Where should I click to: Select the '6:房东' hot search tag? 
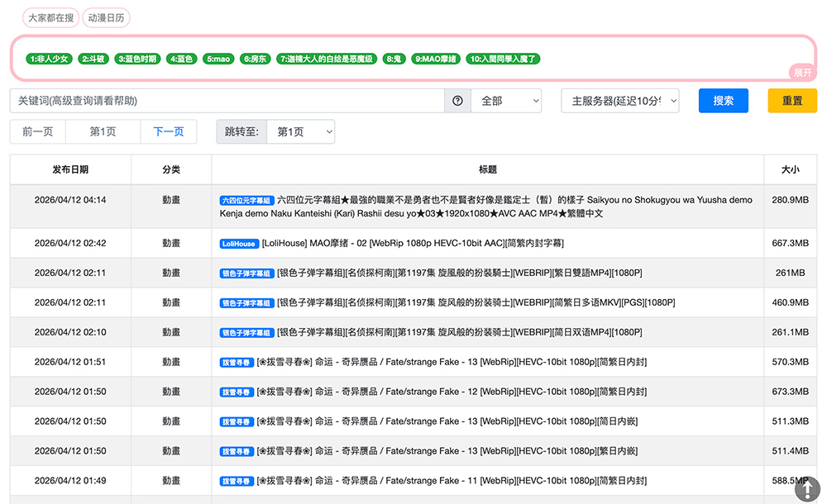tap(256, 59)
